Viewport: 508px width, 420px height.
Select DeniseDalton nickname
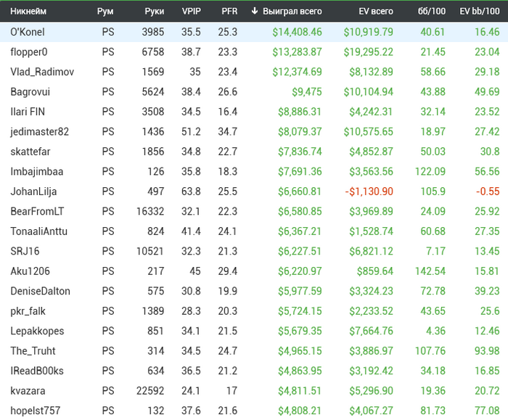click(x=40, y=291)
